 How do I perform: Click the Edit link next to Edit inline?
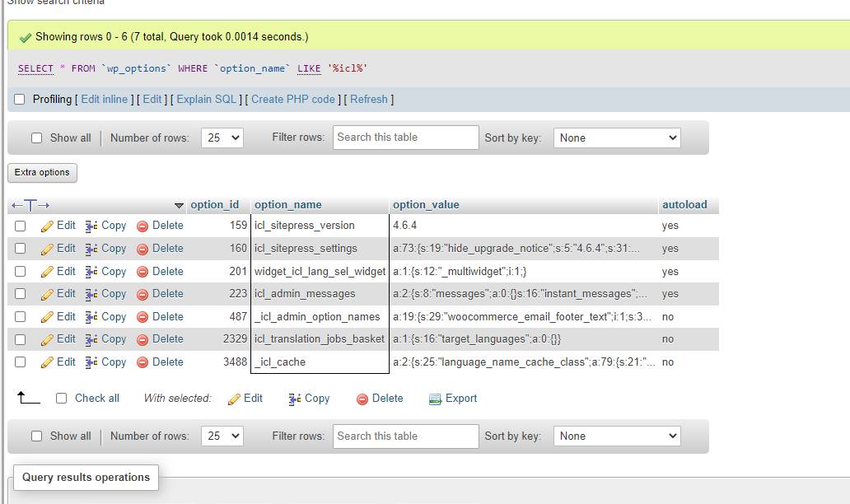[152, 99]
